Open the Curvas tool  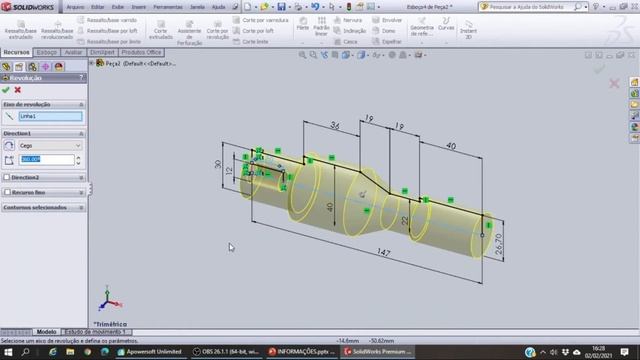tap(446, 24)
